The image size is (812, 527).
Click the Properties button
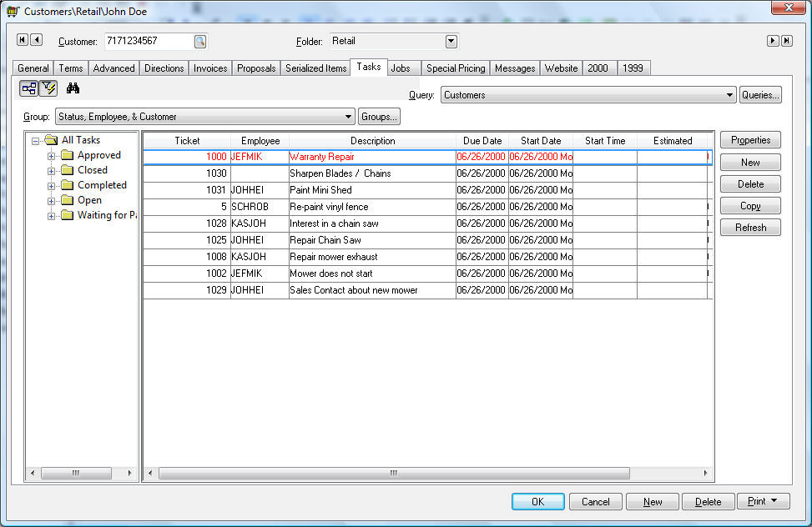coord(750,140)
